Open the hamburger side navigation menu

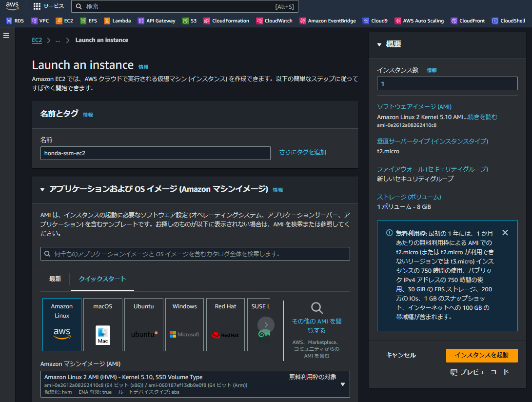(x=6, y=36)
